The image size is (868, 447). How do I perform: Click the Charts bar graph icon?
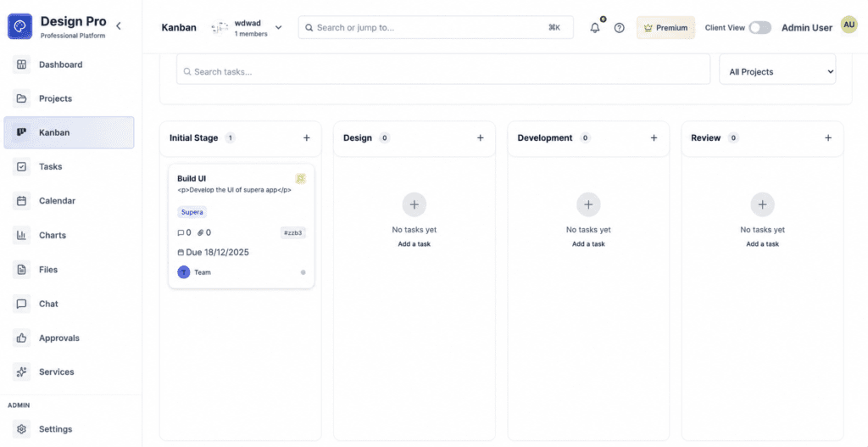[21, 236]
